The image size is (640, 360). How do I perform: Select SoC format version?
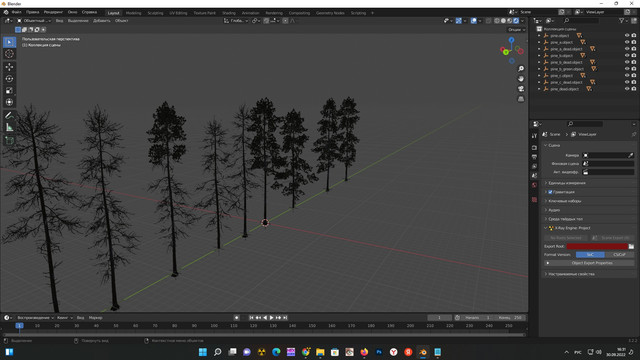tap(590, 255)
